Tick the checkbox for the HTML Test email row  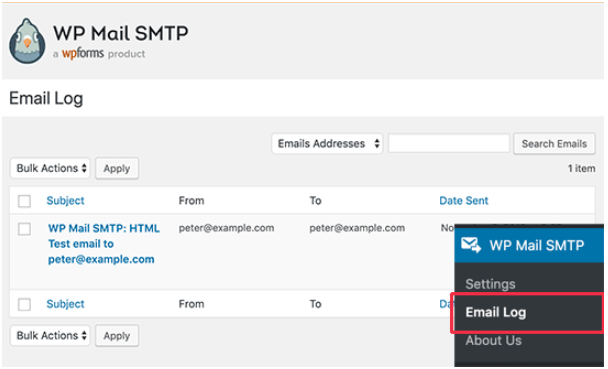24,229
